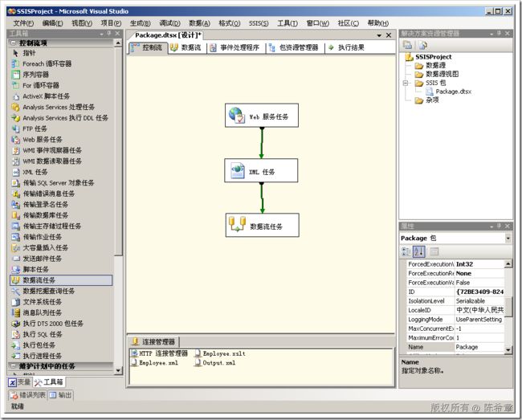
Task: Open the SSIS(S) menu
Action: [259, 23]
